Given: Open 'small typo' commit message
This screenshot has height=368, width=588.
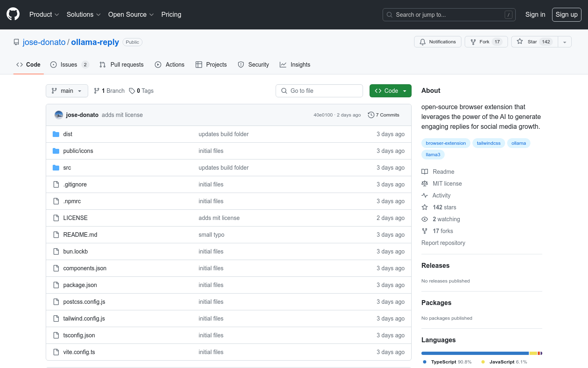Looking at the screenshot, I should click(212, 235).
